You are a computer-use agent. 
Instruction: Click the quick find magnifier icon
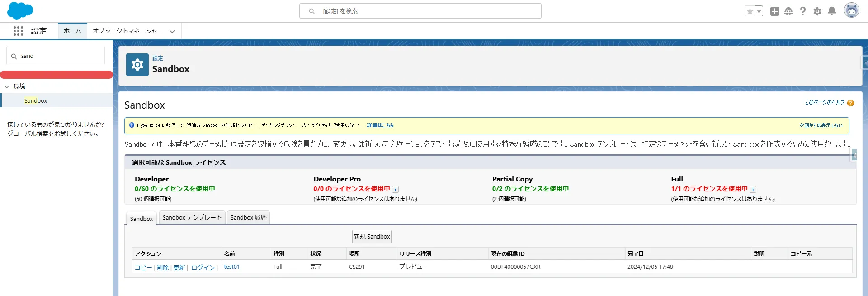click(14, 56)
